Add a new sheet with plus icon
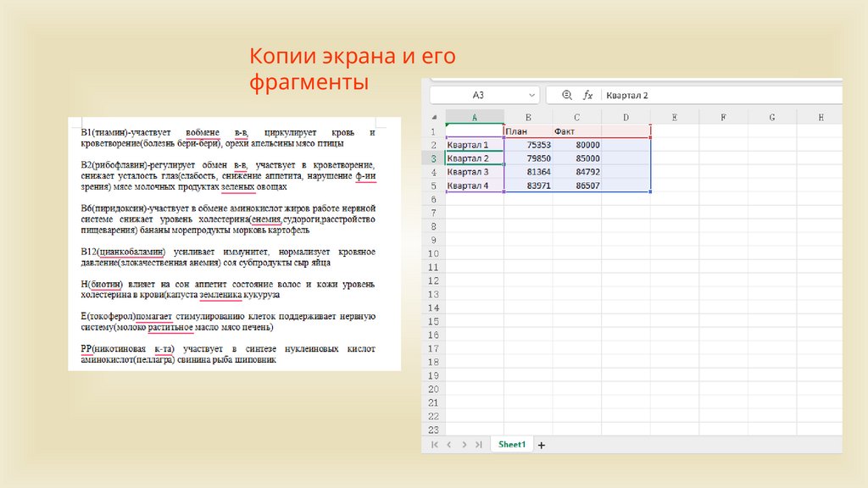The width and height of the screenshot is (868, 488). 542,445
